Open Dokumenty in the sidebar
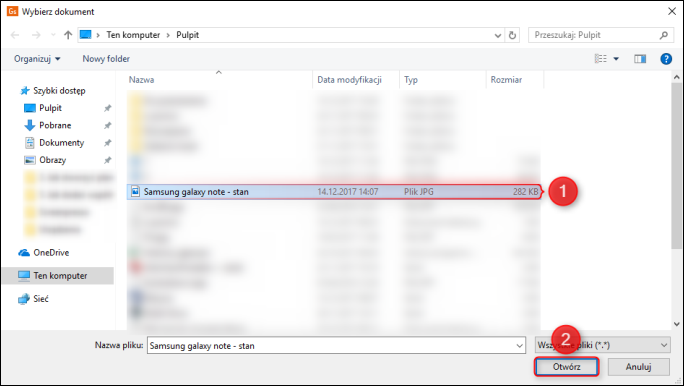The width and height of the screenshot is (684, 386). click(54, 143)
